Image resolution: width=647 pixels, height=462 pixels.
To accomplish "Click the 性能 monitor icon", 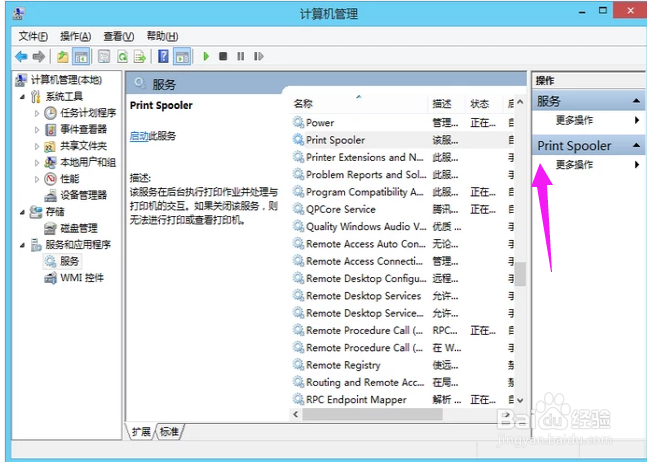I will point(50,179).
